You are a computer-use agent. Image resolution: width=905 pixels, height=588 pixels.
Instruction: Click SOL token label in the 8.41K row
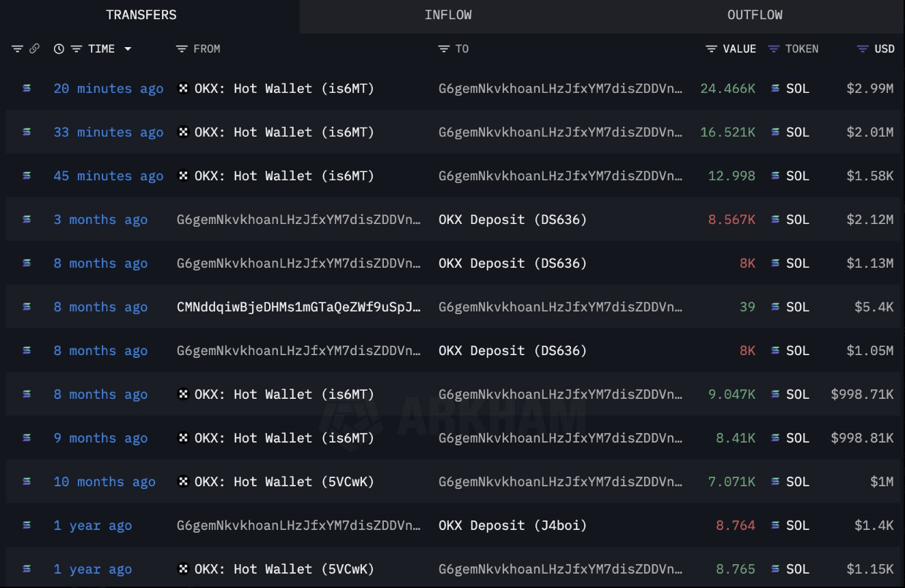coord(797,438)
